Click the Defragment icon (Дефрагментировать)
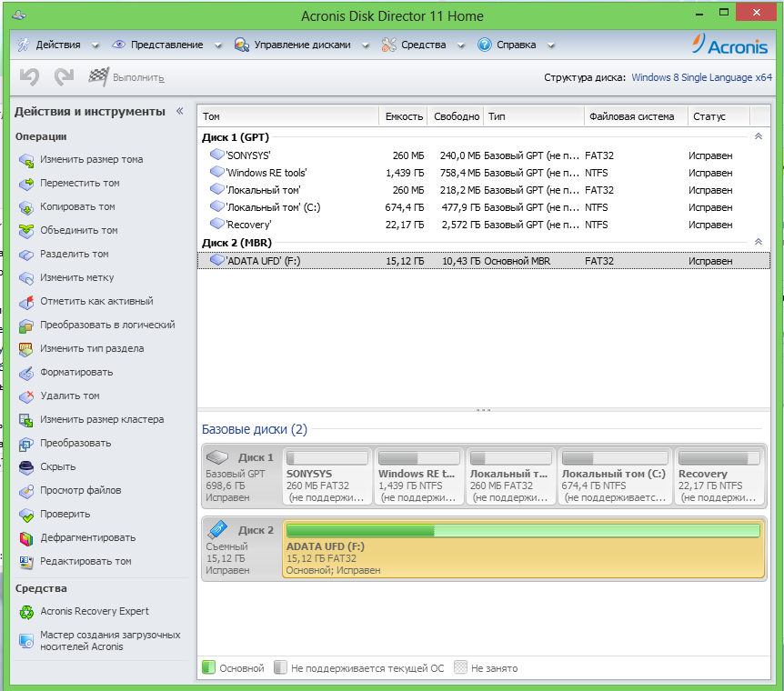The height and width of the screenshot is (691, 784). click(x=26, y=538)
